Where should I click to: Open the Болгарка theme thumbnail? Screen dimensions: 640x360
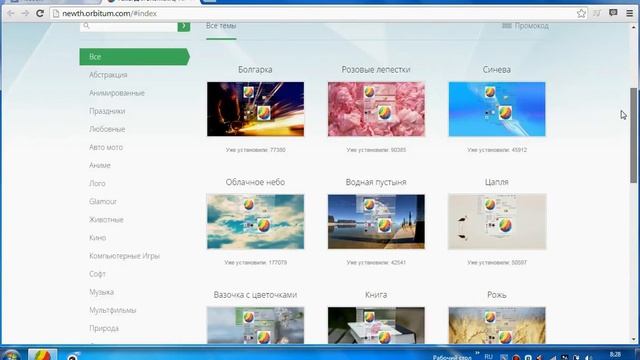pos(256,109)
